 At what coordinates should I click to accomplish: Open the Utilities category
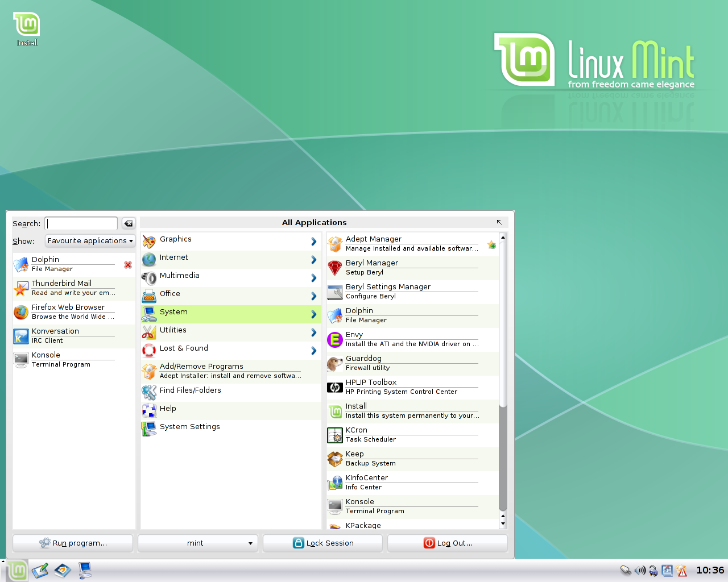(231, 332)
